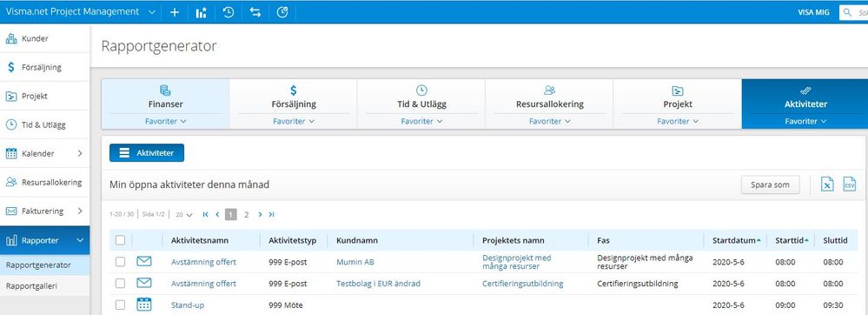Open the recent history clock icon
The image size is (868, 315).
[x=228, y=12]
